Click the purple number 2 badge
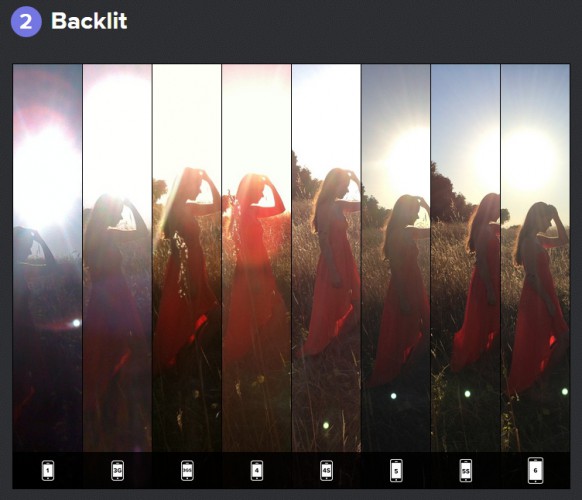 pyautogui.click(x=26, y=22)
